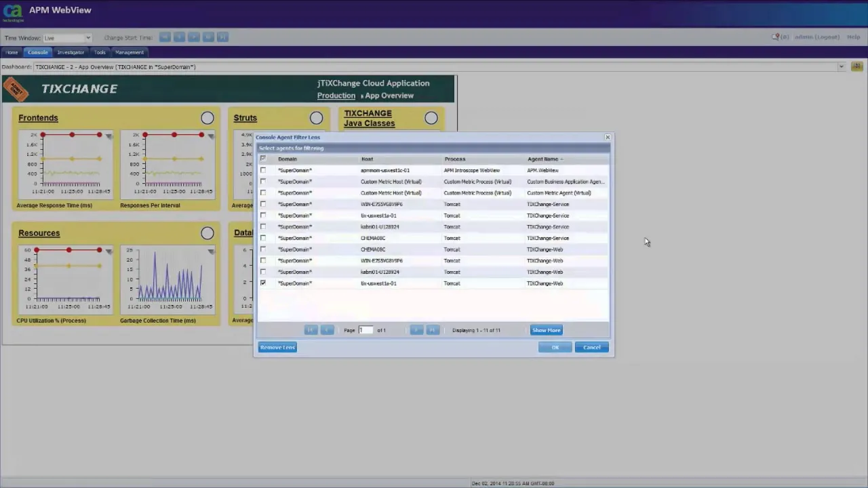Go to first page in filter dialog
The image size is (868, 488).
311,330
